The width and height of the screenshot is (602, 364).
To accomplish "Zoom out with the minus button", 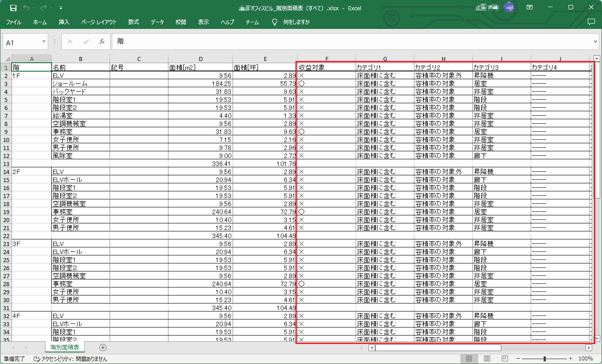I will [518, 359].
